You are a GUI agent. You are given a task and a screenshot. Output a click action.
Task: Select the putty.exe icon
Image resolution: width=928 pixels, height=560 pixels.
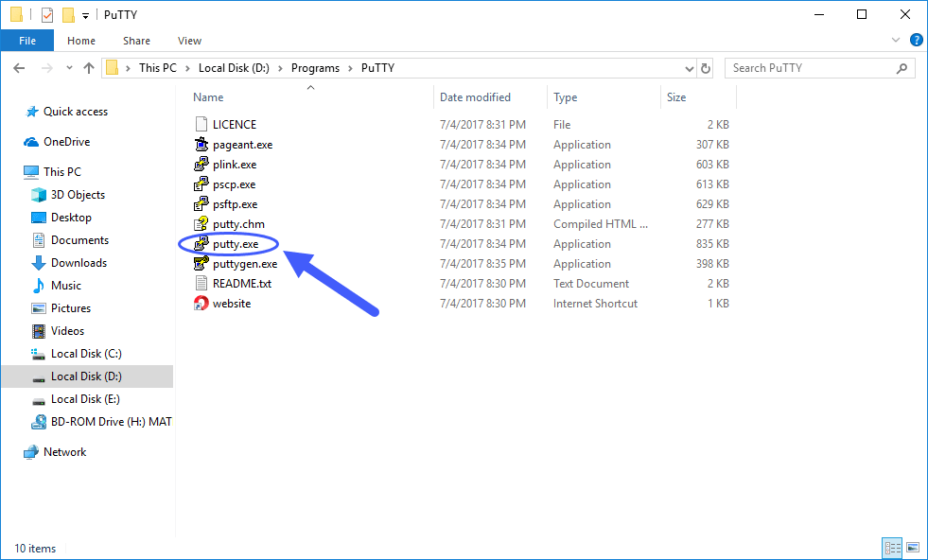[x=201, y=243]
